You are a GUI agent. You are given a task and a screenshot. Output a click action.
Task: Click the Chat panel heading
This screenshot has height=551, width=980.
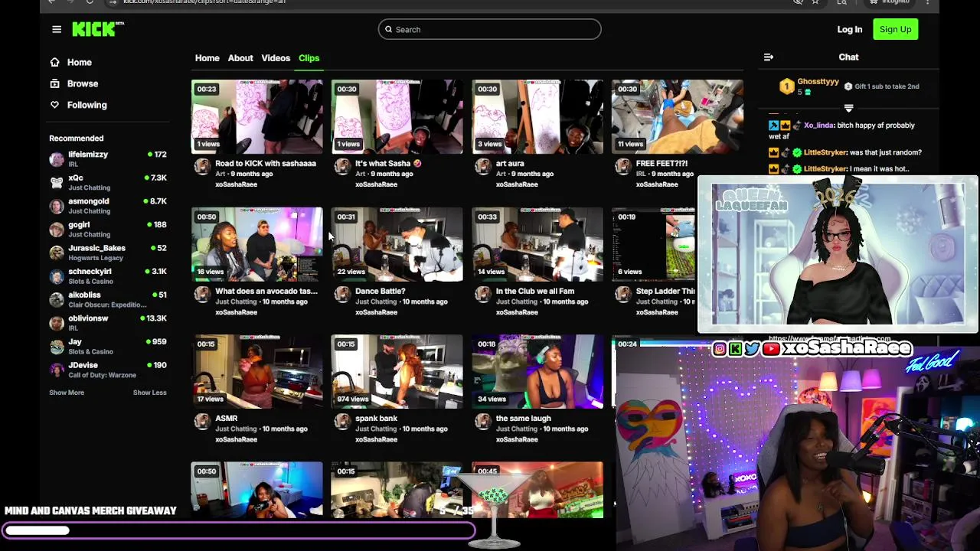click(848, 57)
